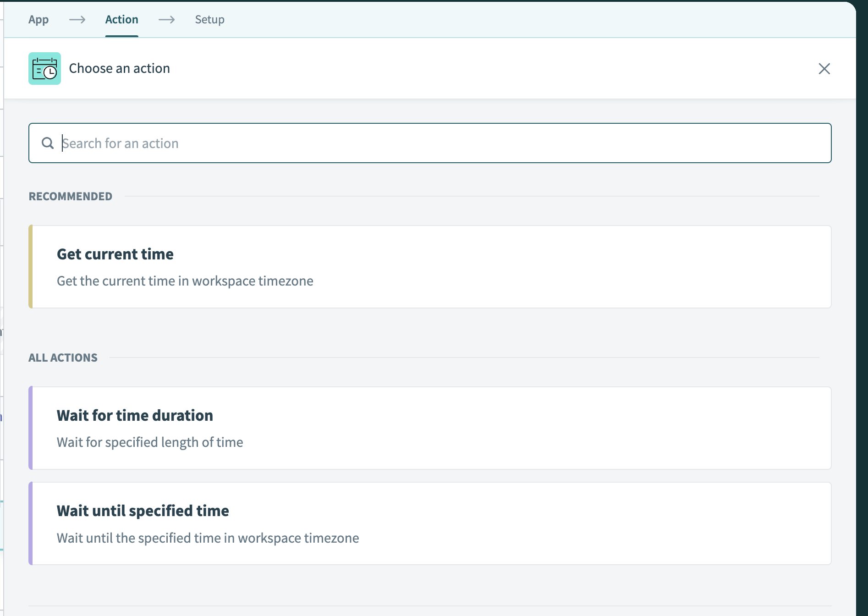Click the ALL ACTIONS section label
The width and height of the screenshot is (868, 616).
click(63, 358)
